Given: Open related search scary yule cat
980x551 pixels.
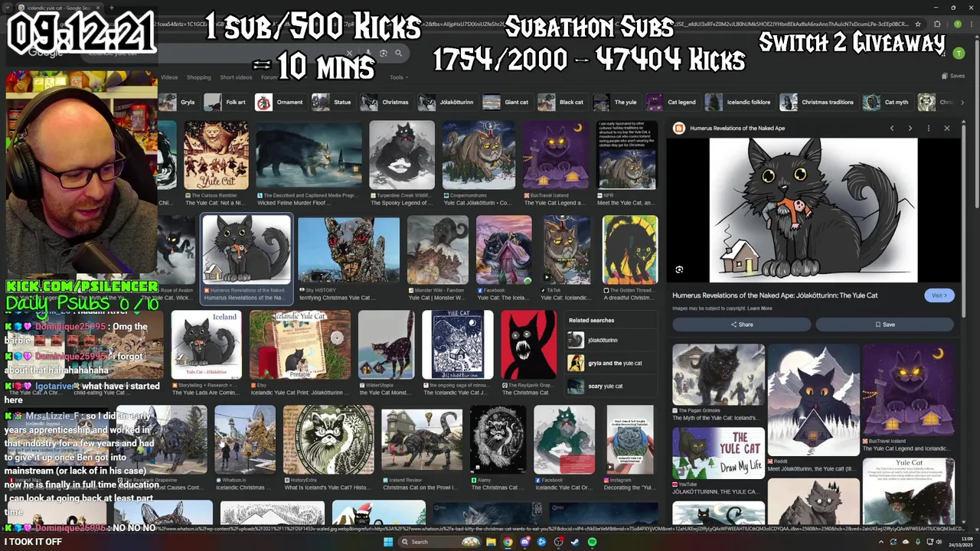Looking at the screenshot, I should [x=612, y=386].
